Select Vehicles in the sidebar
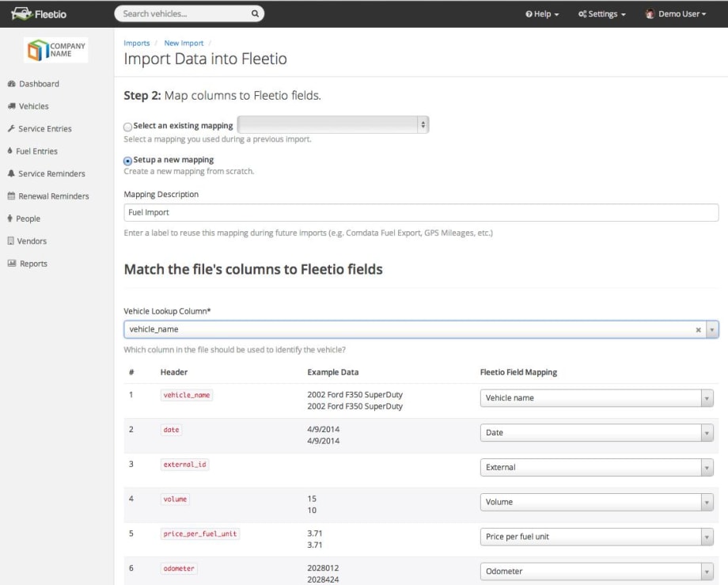Image resolution: width=728 pixels, height=585 pixels. 32,106
